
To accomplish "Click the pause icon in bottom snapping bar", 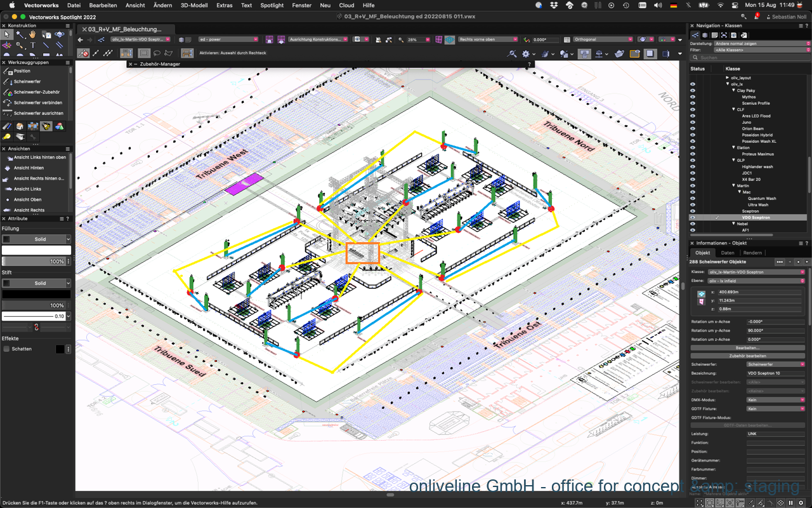I will 790,503.
